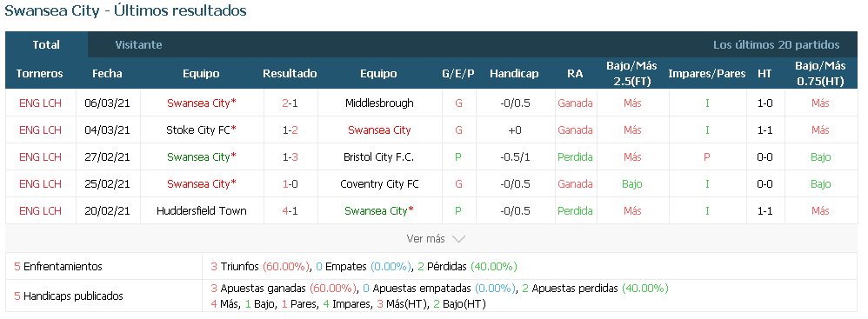868x319 pixels.
Task: Open the Huddersfield Town team link
Action: click(202, 210)
